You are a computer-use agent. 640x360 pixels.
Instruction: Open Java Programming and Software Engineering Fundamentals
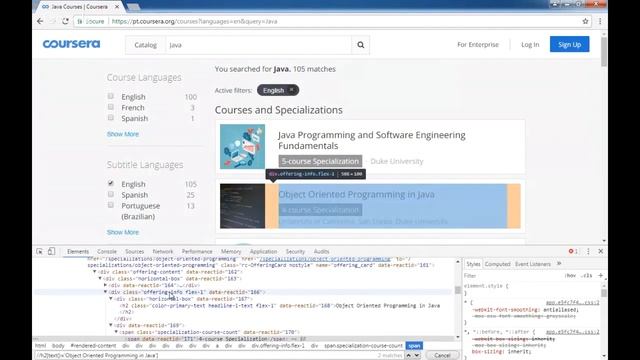pos(371,140)
